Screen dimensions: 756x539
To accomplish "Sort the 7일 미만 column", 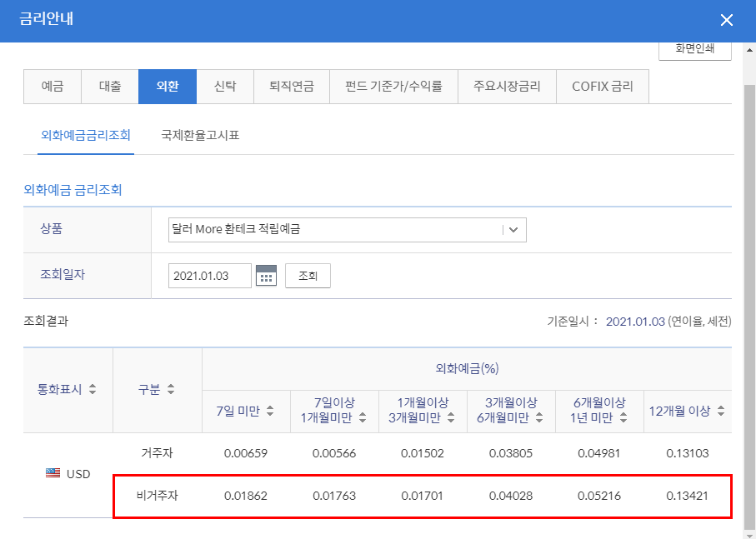I will tap(270, 412).
